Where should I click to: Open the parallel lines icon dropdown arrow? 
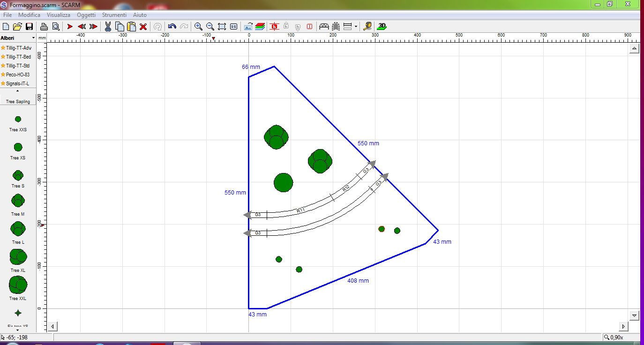pos(356,27)
